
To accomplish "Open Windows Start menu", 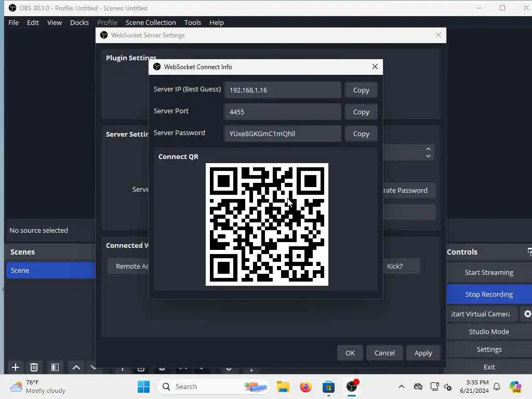I will (x=143, y=387).
